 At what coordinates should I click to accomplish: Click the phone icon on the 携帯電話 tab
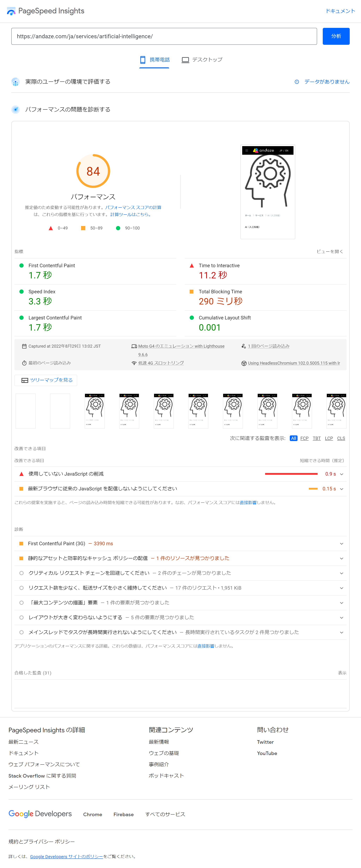143,60
